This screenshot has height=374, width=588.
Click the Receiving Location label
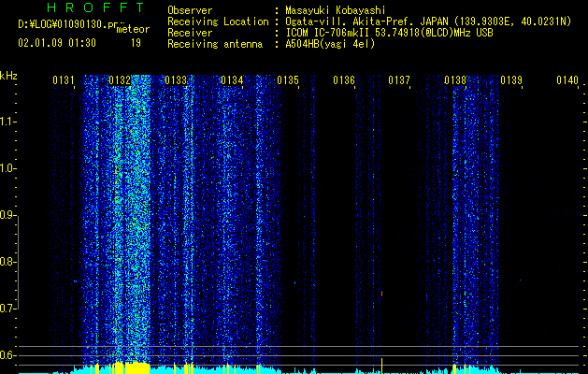point(218,22)
